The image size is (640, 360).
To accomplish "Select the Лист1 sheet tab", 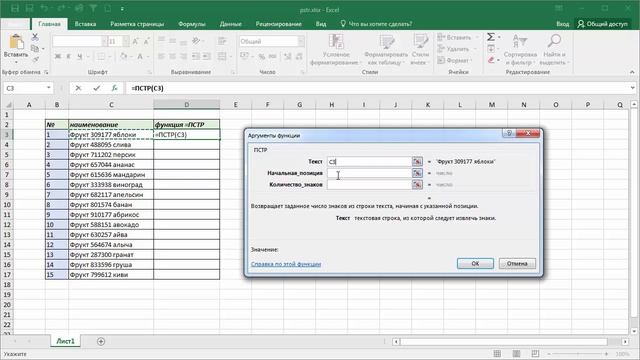I will coord(65,341).
